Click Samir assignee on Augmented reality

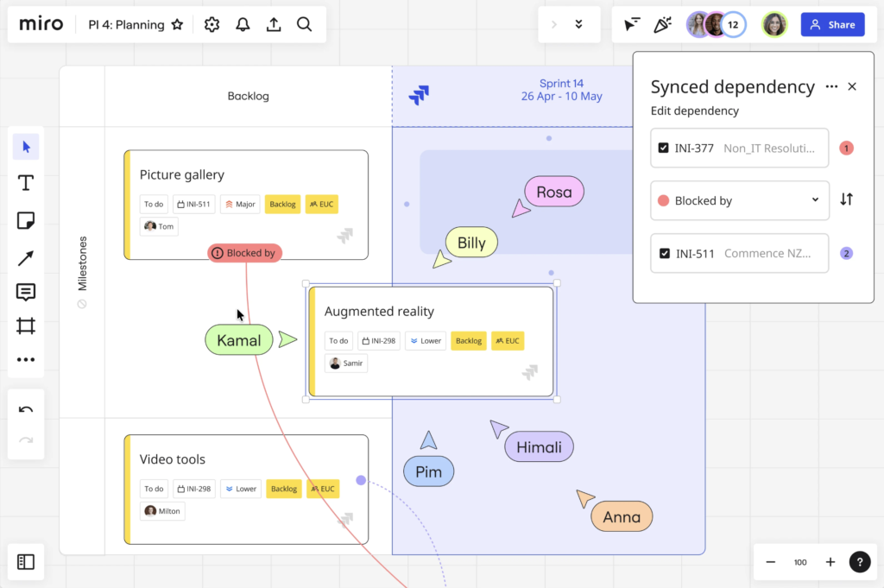click(x=346, y=363)
